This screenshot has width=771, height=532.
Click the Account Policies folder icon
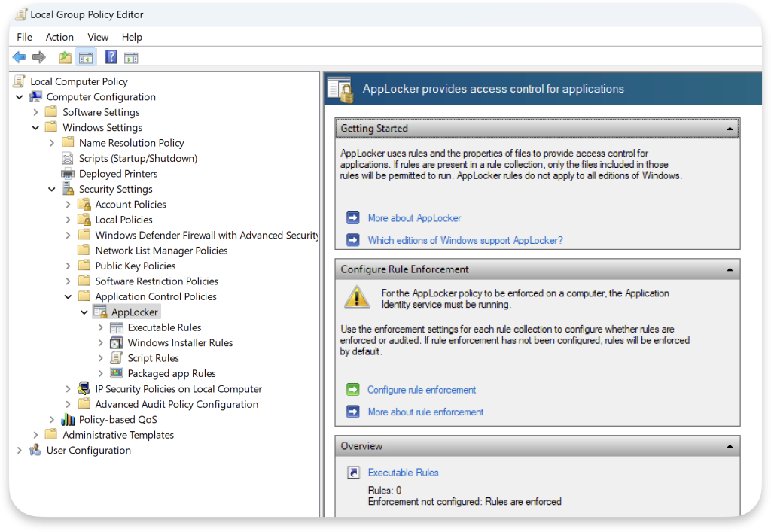pyautogui.click(x=84, y=204)
